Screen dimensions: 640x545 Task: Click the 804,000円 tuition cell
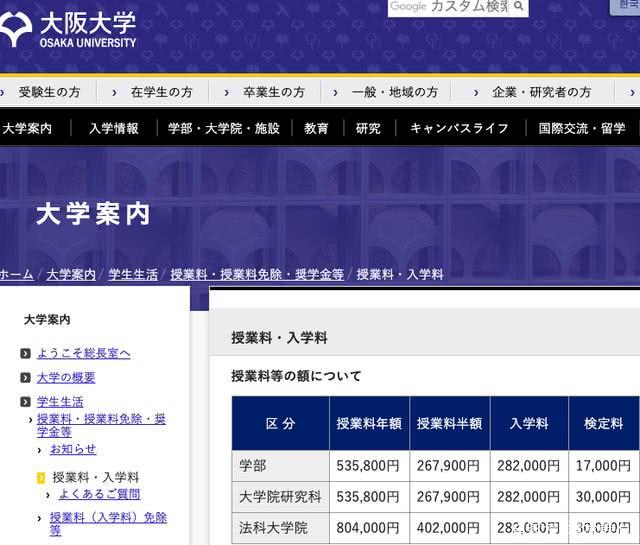[x=368, y=528]
